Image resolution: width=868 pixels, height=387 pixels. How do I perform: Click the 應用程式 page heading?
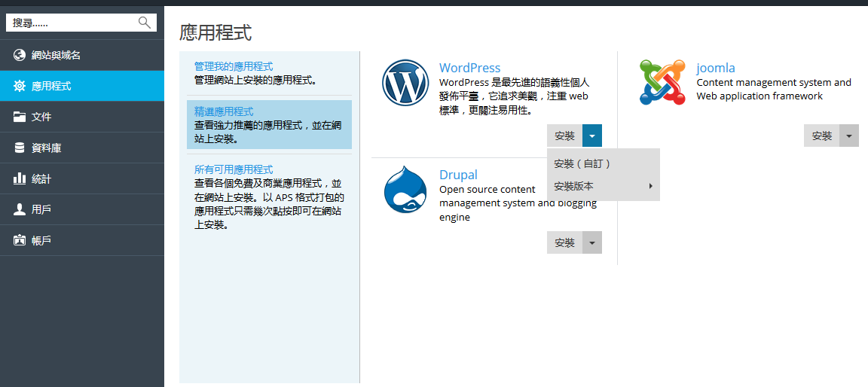[216, 32]
